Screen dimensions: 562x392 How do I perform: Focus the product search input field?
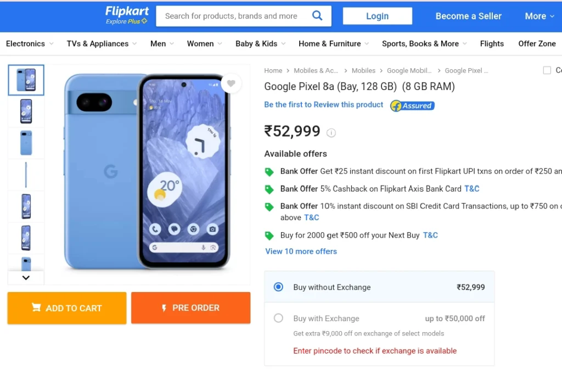tap(231, 16)
